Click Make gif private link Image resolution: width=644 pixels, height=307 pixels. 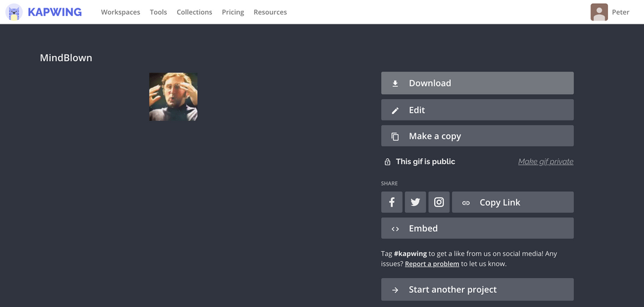(546, 162)
